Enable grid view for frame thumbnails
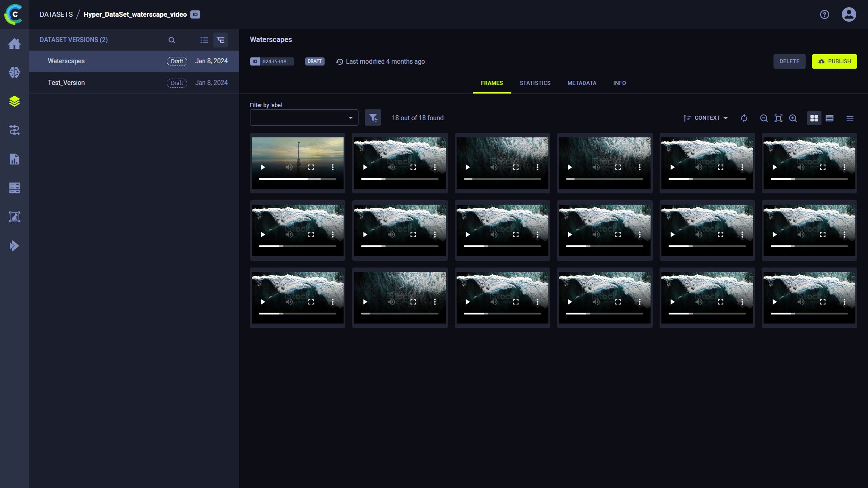868x488 pixels. pos(814,118)
